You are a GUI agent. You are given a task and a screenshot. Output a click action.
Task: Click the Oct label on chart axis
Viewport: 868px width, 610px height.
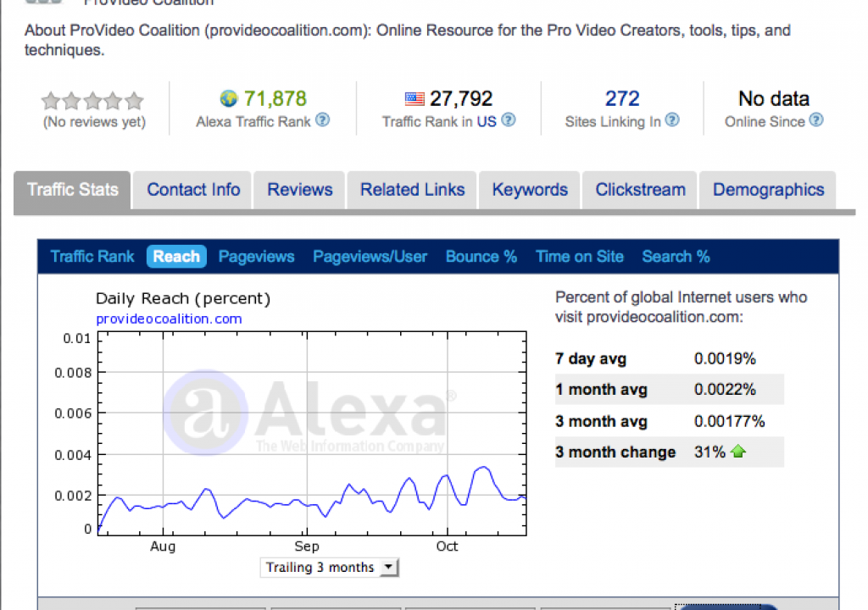[447, 546]
